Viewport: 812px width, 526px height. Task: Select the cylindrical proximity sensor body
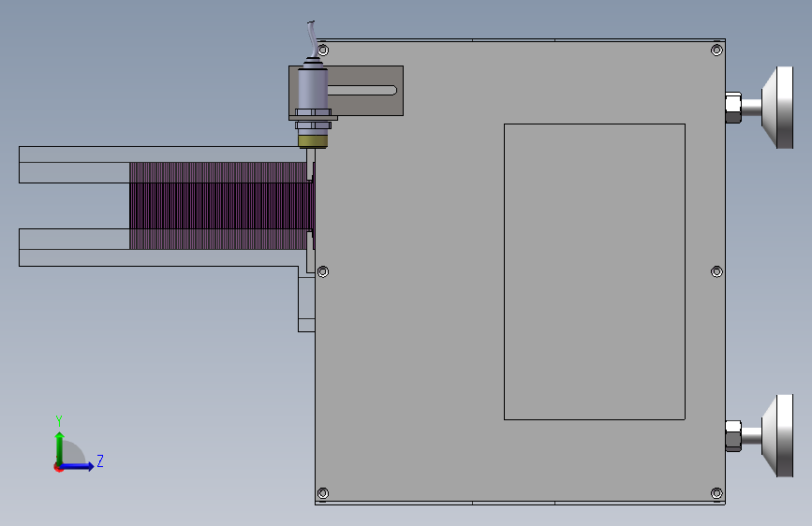click(312, 89)
